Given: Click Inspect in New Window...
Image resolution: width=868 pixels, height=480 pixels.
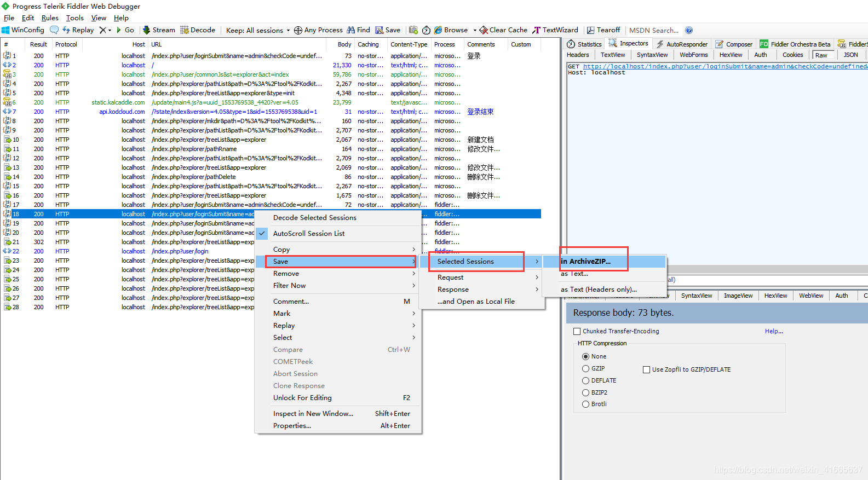Looking at the screenshot, I should (x=338, y=413).
